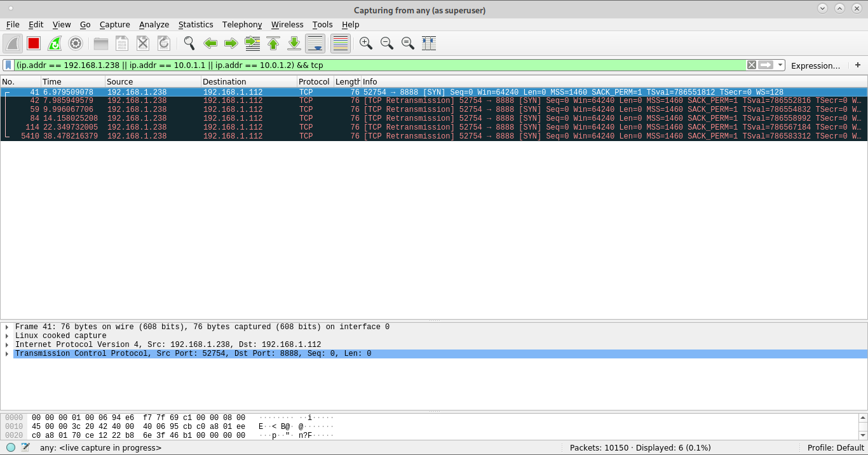Expand Internet Protocol Version 4 details
The width and height of the screenshot is (868, 455).
pos(7,345)
